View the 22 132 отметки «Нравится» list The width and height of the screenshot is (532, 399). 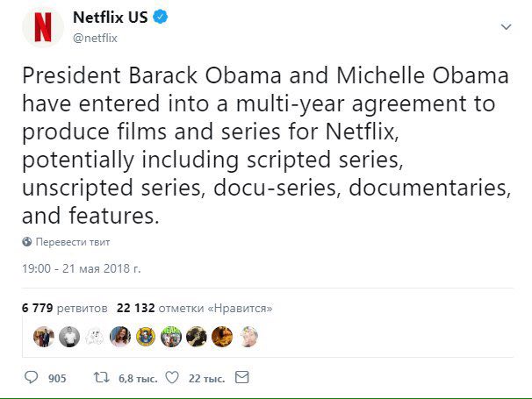click(x=194, y=308)
